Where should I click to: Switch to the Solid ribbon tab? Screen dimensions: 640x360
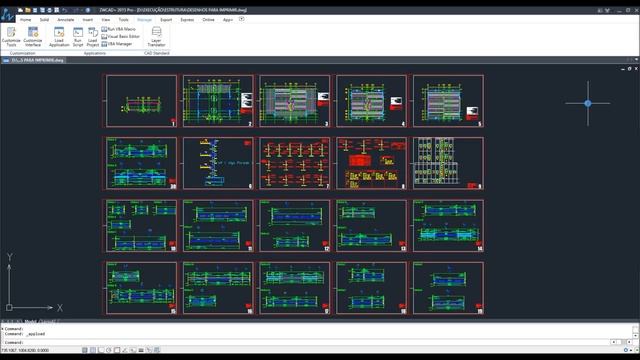(44, 20)
